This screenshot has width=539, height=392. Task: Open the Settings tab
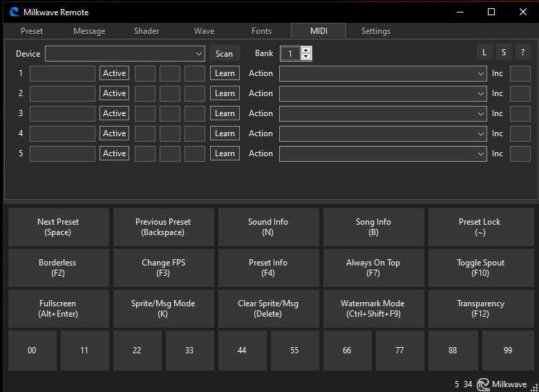coord(375,31)
